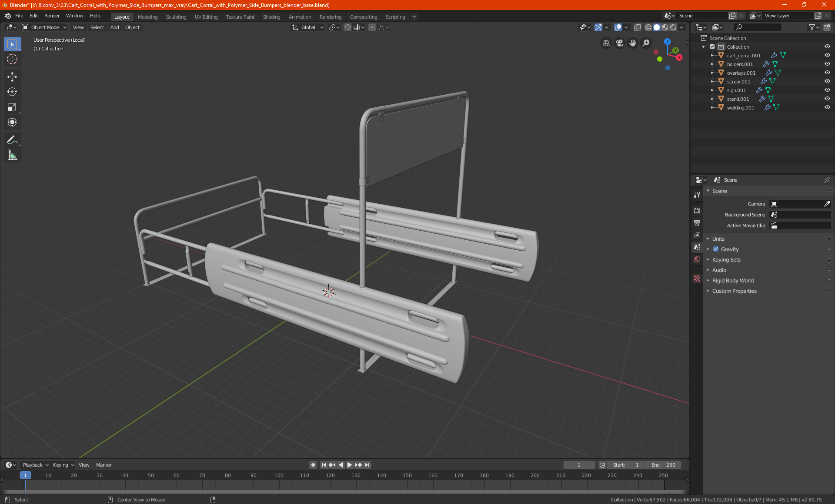Uncheck the Collection checkbox in outliner
Image resolution: width=835 pixels, height=504 pixels.
tap(712, 47)
